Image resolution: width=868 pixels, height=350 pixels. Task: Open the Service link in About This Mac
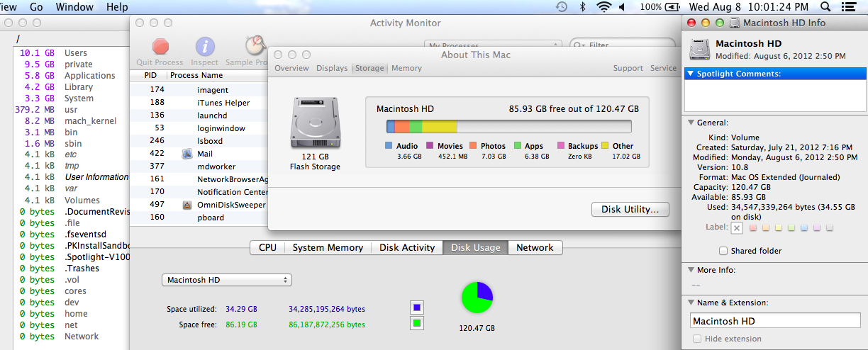click(x=663, y=68)
